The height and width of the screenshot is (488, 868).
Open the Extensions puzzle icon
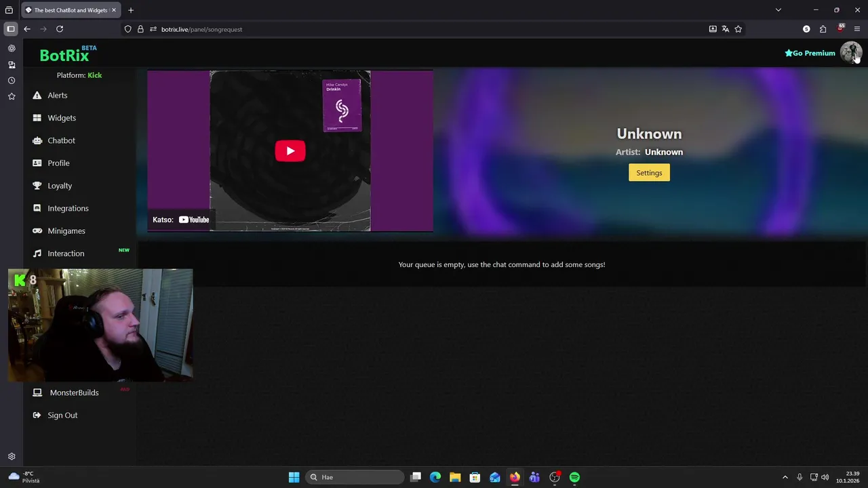pyautogui.click(x=823, y=29)
